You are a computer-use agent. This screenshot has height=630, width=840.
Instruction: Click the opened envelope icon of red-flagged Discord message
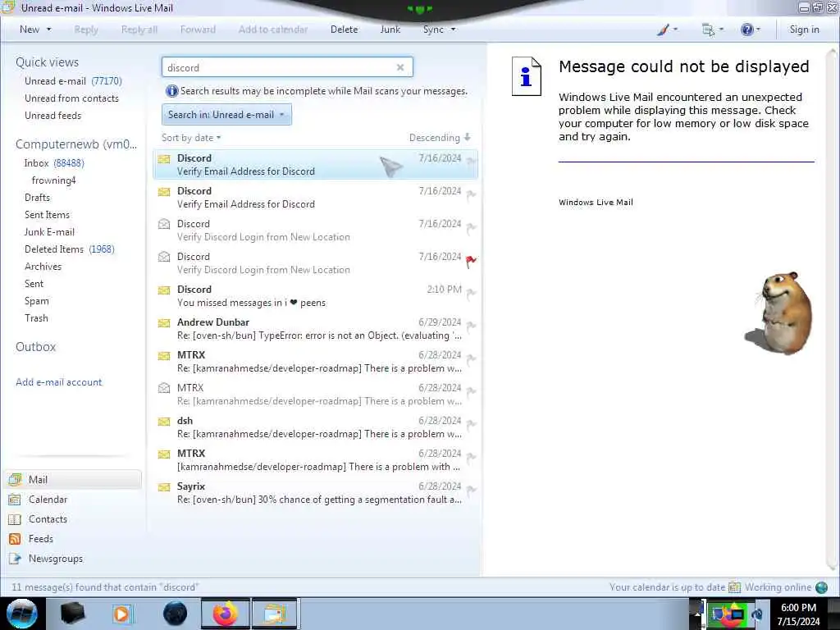pyautogui.click(x=164, y=257)
